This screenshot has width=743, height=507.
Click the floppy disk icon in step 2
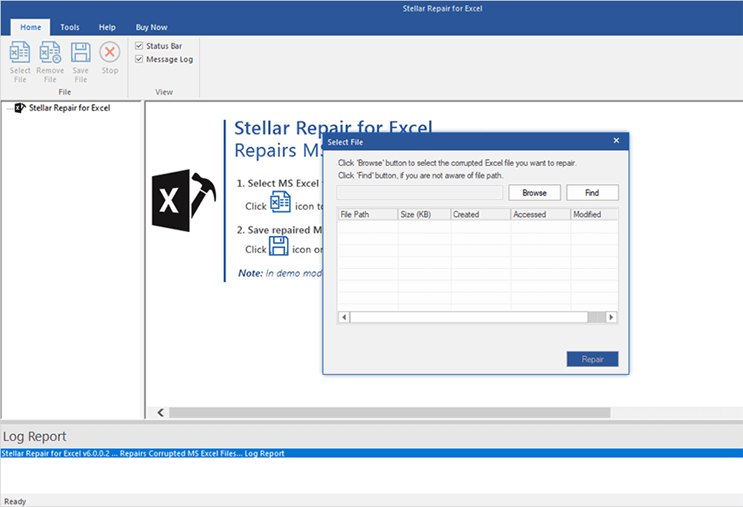click(281, 245)
